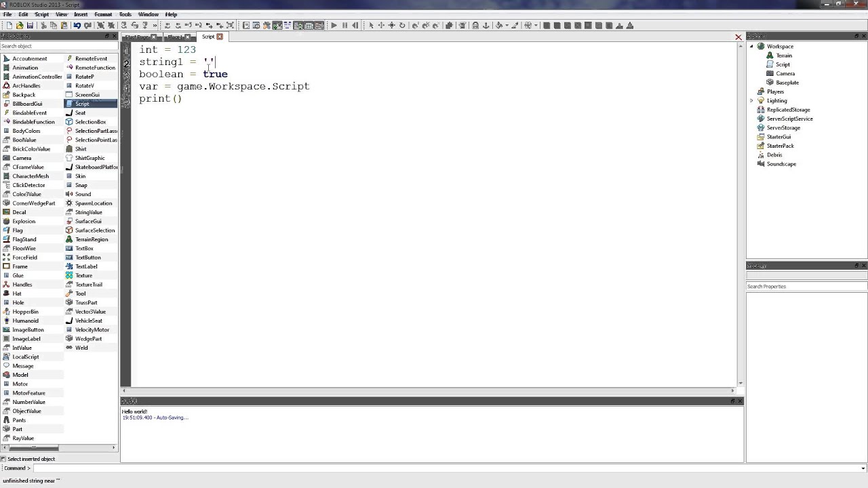Select Baseplate in the Explorer
This screenshot has width=868, height=488.
click(787, 83)
